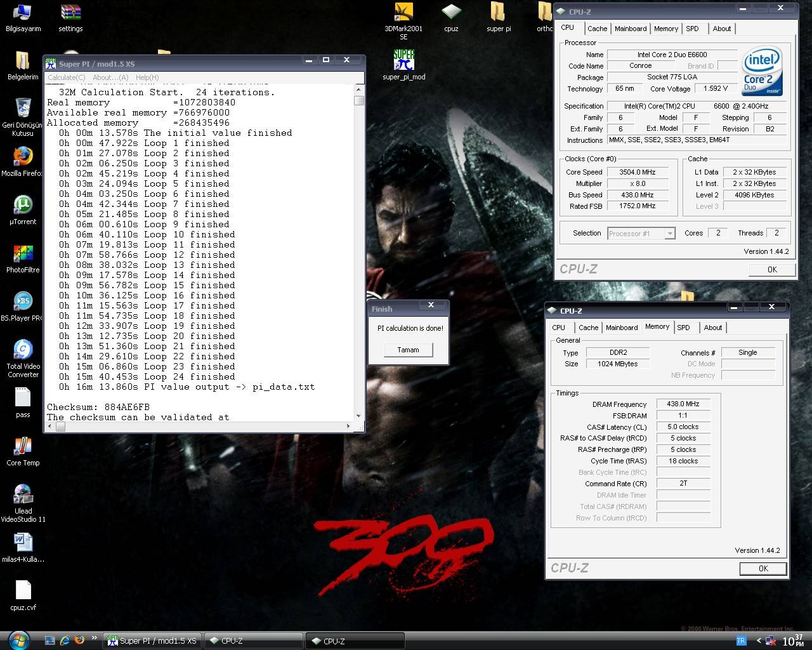Click the Tamam button in Finish dialog

click(x=408, y=350)
